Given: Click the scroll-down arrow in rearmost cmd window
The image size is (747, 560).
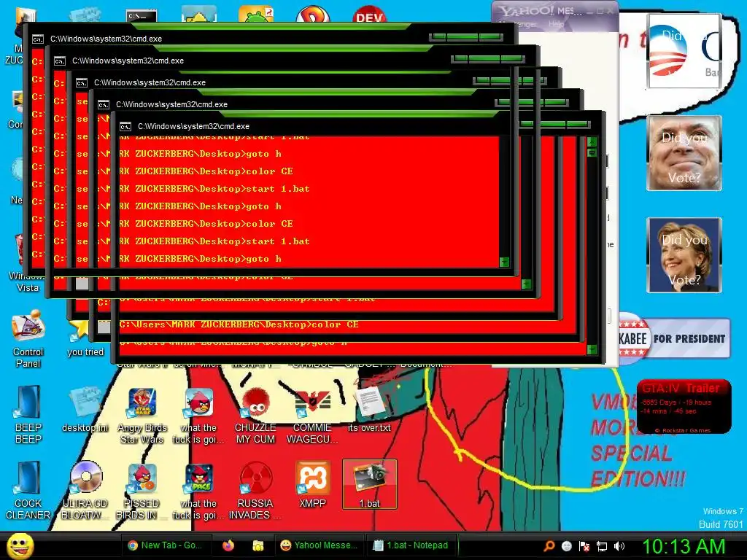Looking at the screenshot, I should tap(504, 262).
